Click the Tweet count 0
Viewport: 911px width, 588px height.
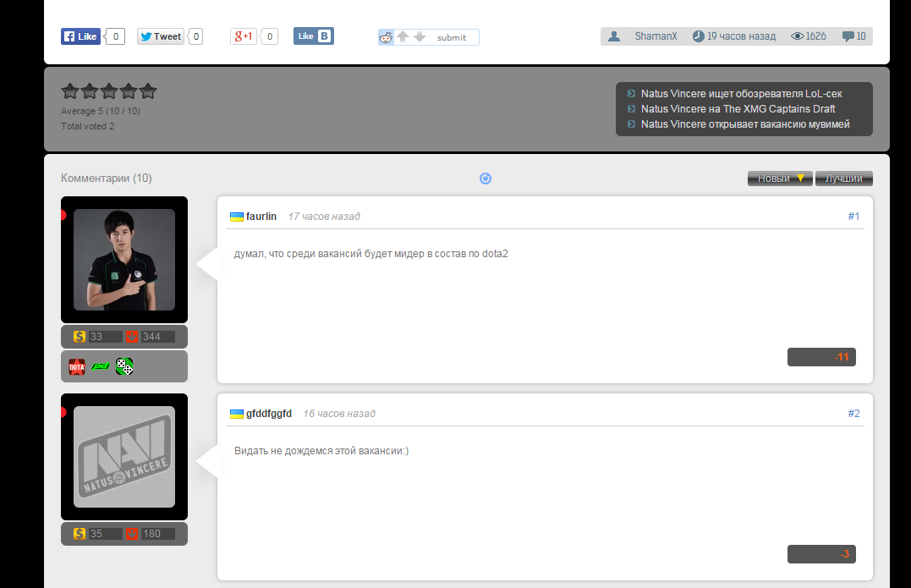click(196, 36)
